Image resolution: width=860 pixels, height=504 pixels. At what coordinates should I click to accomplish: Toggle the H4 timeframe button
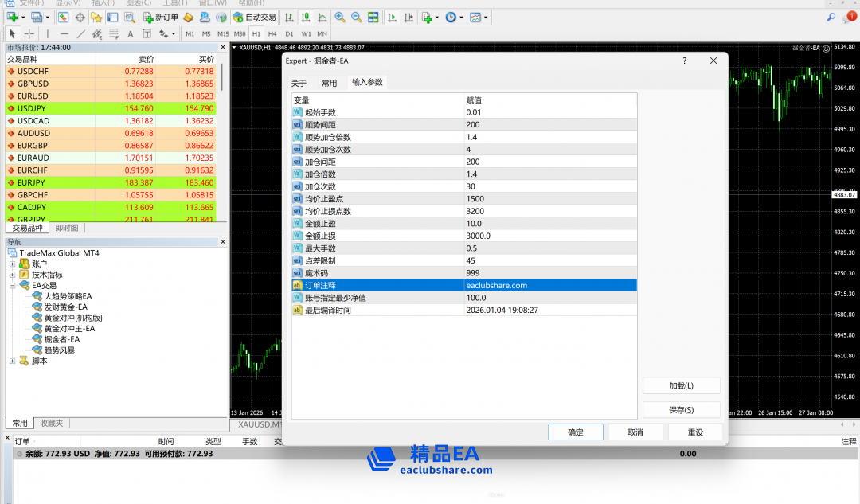[272, 33]
